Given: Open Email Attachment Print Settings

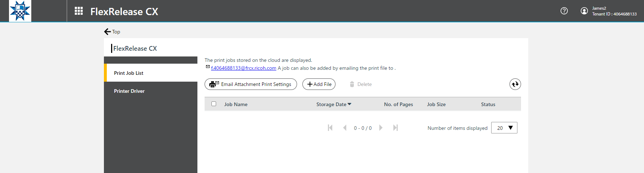Looking at the screenshot, I should tap(251, 84).
